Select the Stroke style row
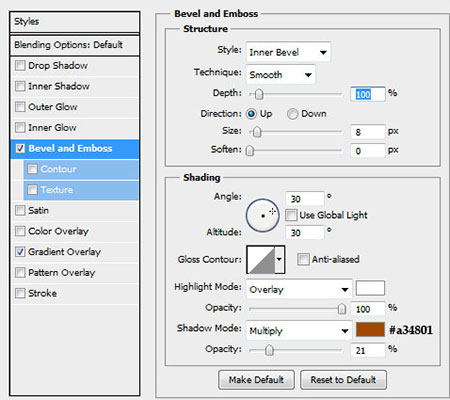 (x=75, y=293)
